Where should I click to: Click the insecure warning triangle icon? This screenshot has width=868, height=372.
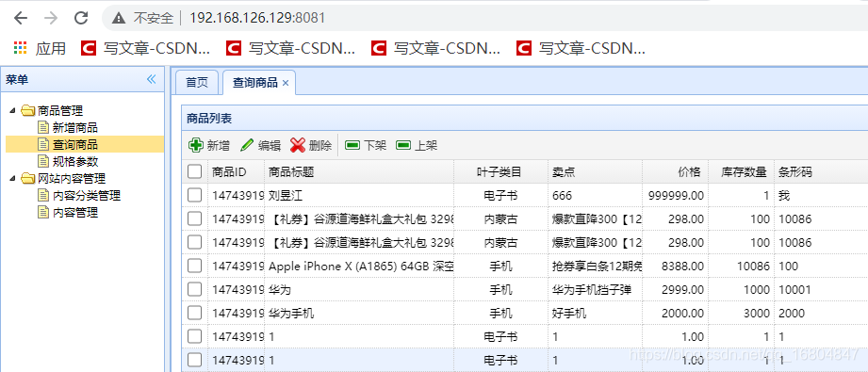[x=119, y=18]
